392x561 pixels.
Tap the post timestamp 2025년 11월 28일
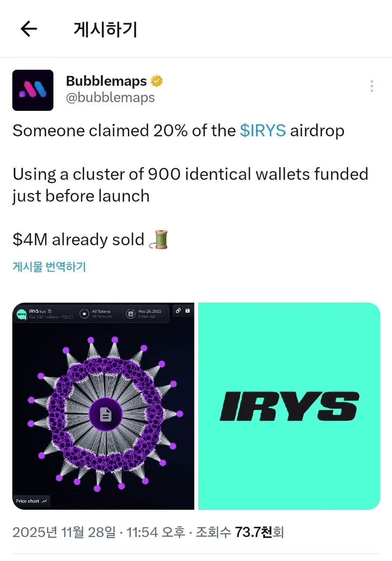[65, 533]
